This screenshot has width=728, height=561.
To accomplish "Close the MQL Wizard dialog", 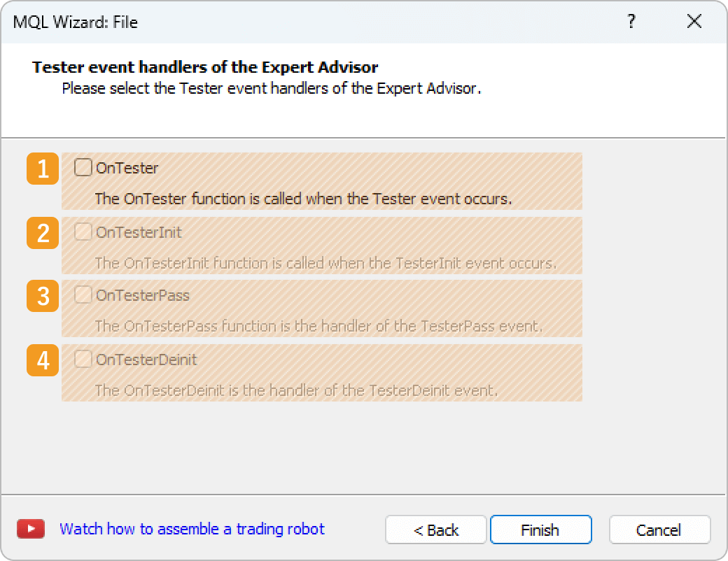I will (x=694, y=22).
